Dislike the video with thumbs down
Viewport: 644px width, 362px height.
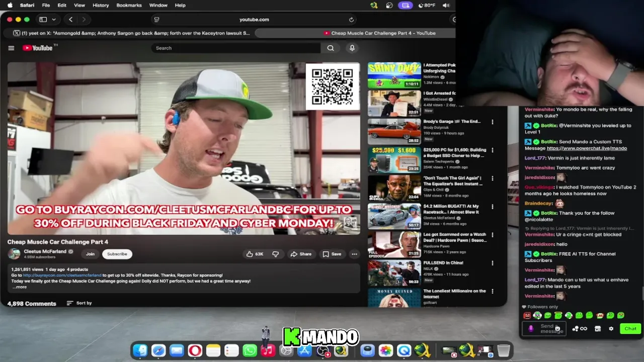pyautogui.click(x=276, y=254)
